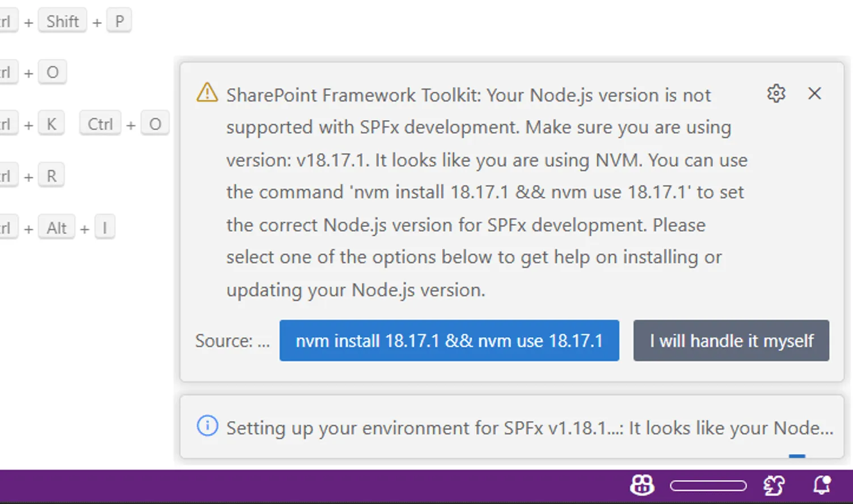Click the progress indicator in the status bar
Screen dimensions: 853x504
click(x=708, y=485)
